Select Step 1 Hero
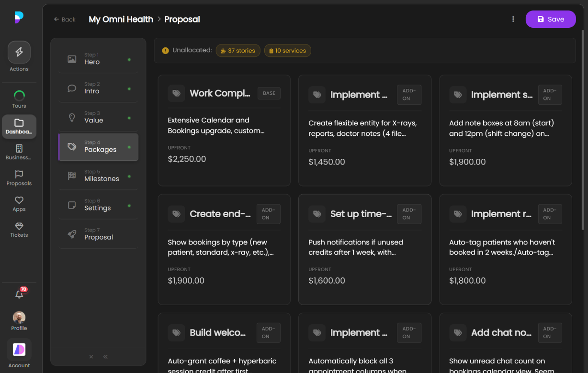588x373 pixels. (x=98, y=59)
